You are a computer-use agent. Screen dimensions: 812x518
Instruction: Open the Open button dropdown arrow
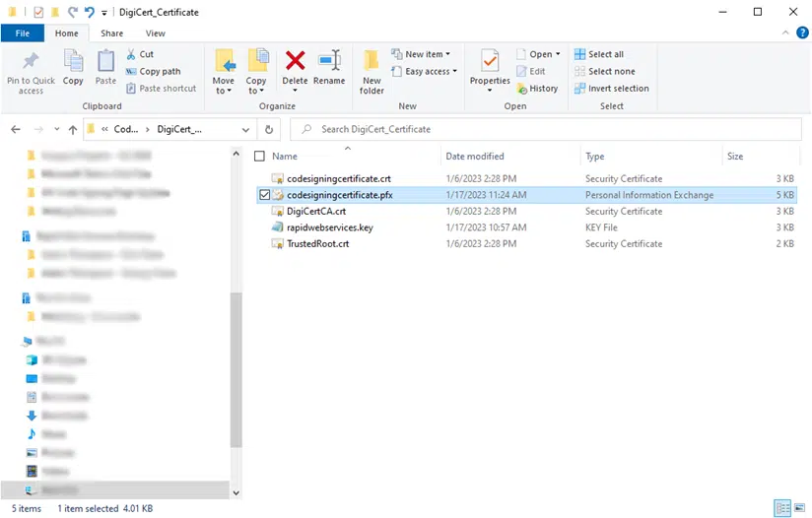(x=558, y=54)
